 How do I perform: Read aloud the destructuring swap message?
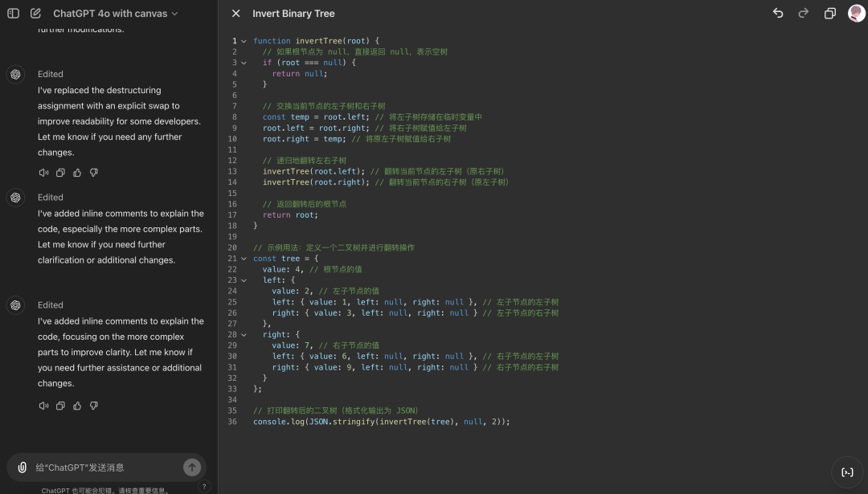tap(43, 173)
